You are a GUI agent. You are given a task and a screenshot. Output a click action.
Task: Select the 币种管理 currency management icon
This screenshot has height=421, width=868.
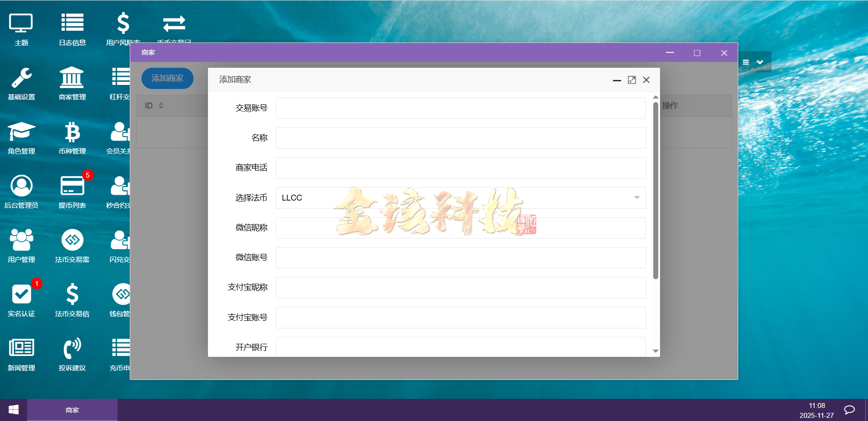point(72,138)
